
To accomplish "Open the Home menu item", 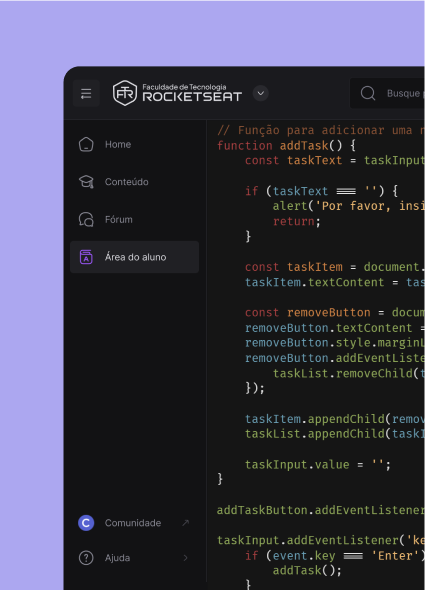I will coord(134,144).
